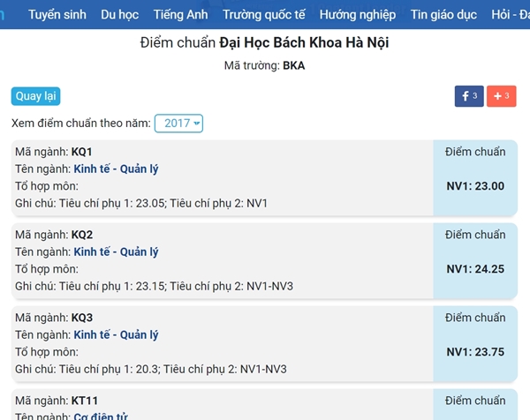This screenshot has height=420, width=530.
Task: Select the NV1: 23.75 score cell
Action: pos(475,351)
